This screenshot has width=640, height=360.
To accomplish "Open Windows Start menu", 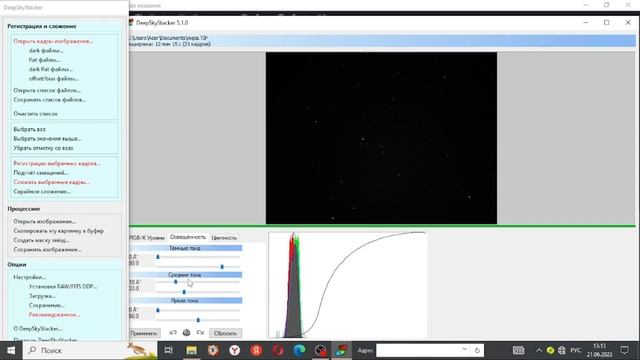I will [x=11, y=350].
